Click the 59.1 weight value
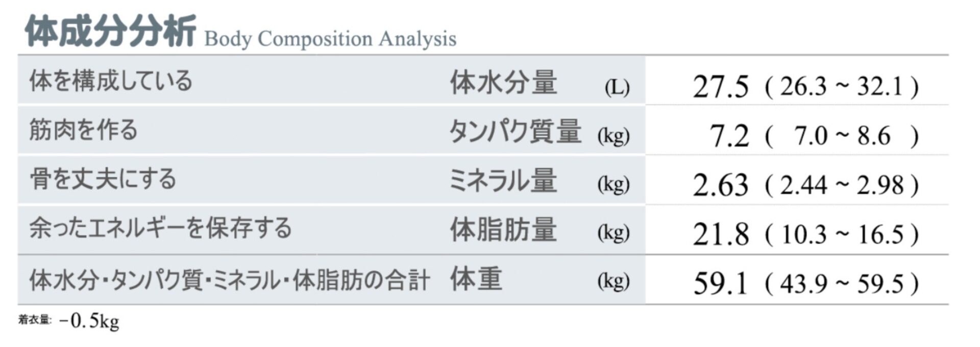Viewport: 980px width, 347px height. [721, 284]
